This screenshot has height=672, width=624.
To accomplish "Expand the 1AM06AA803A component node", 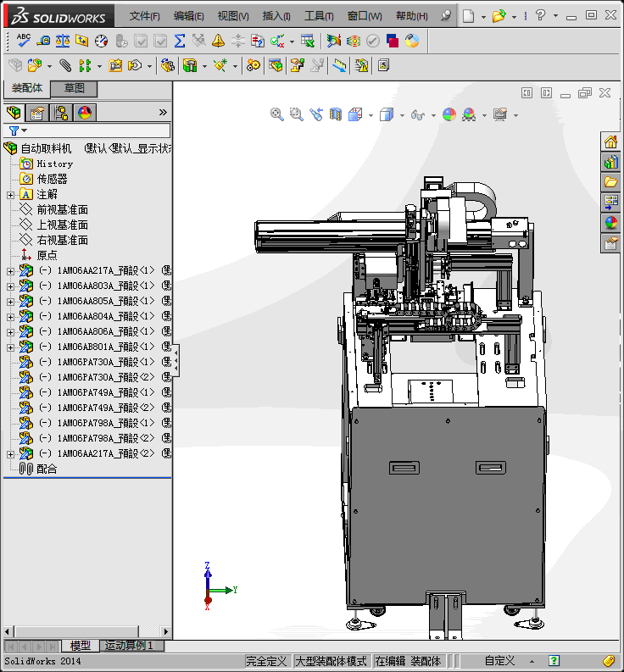I will tap(10, 286).
